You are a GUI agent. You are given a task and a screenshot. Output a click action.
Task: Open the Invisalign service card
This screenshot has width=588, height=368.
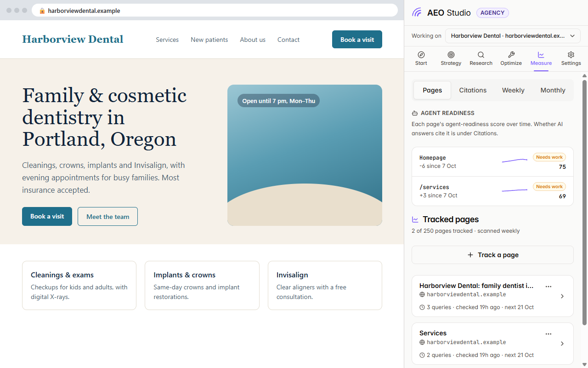click(325, 285)
